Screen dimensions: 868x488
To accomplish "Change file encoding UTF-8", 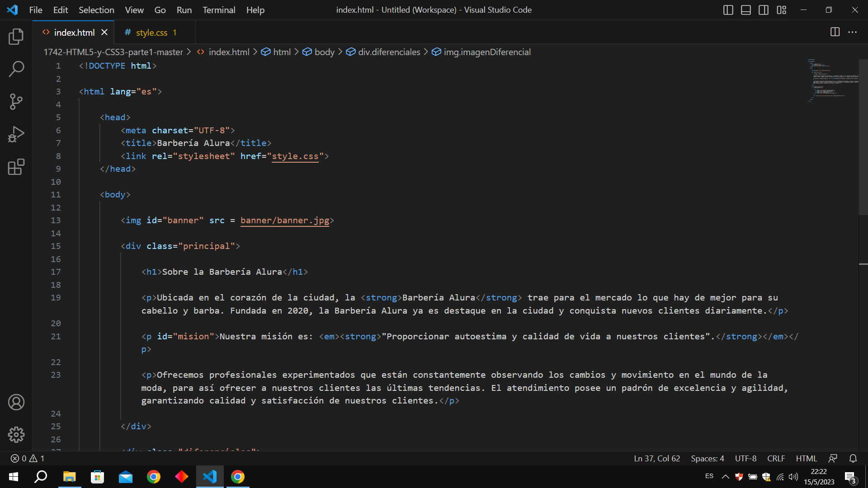I will 745,458.
